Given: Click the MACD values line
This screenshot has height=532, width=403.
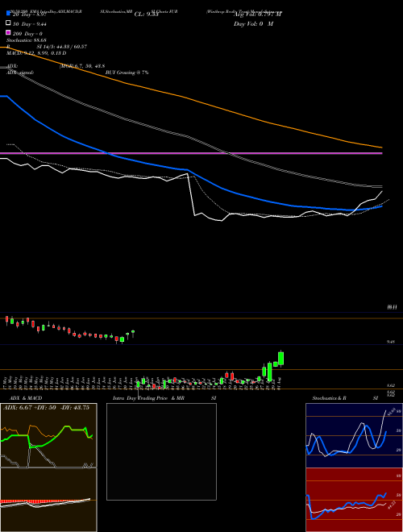Looking at the screenshot, I should click(x=36, y=53).
